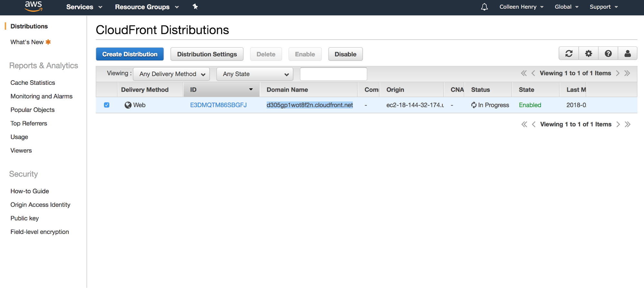Viewport: 644px width, 288px height.
Task: Open table settings gear icon
Action: tap(589, 53)
